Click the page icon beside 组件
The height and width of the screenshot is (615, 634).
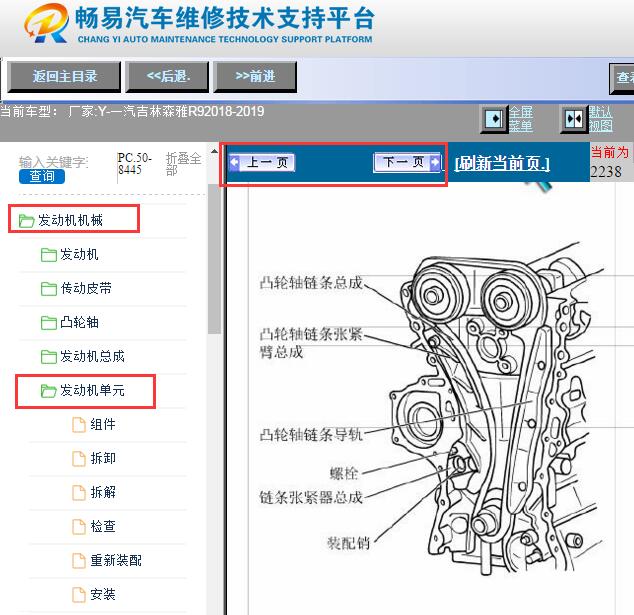[x=79, y=425]
